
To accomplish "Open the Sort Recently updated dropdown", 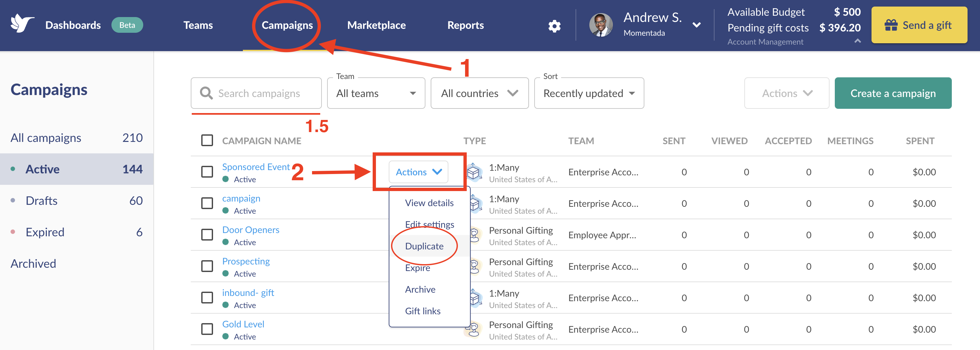I will click(x=589, y=93).
